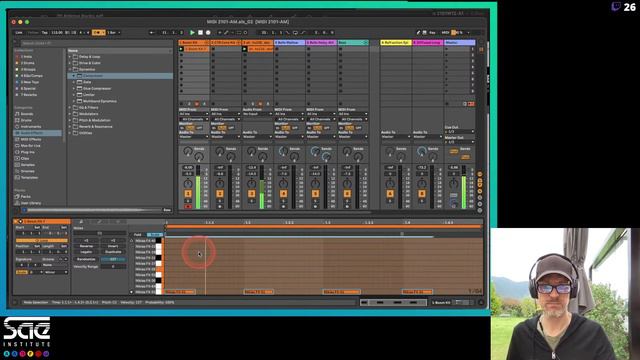This screenshot has width=640, height=360.
Task: Select the Max for Live category
Action: [31, 146]
